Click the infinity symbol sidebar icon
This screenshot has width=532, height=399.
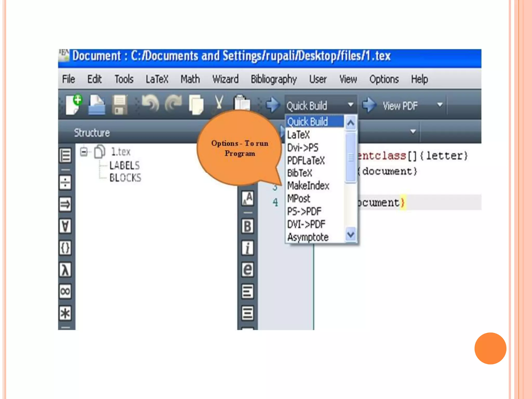[65, 291]
